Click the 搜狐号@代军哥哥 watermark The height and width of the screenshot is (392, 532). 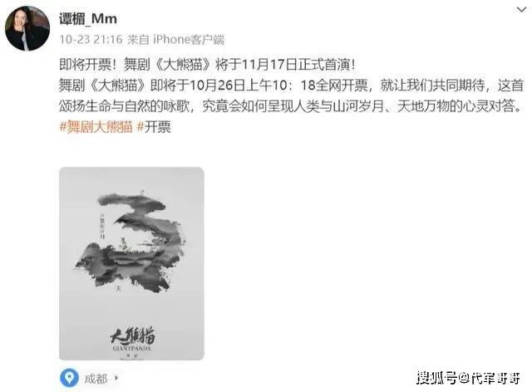468,378
